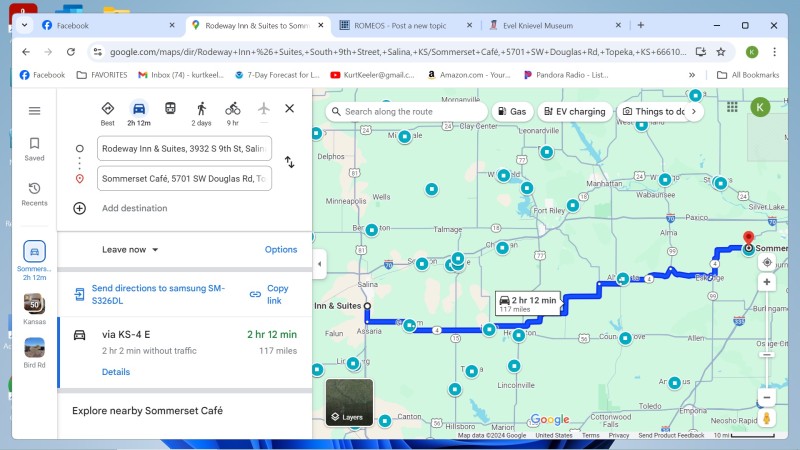The image size is (800, 450).
Task: Click the 2 hr 12 min route label
Action: point(529,304)
